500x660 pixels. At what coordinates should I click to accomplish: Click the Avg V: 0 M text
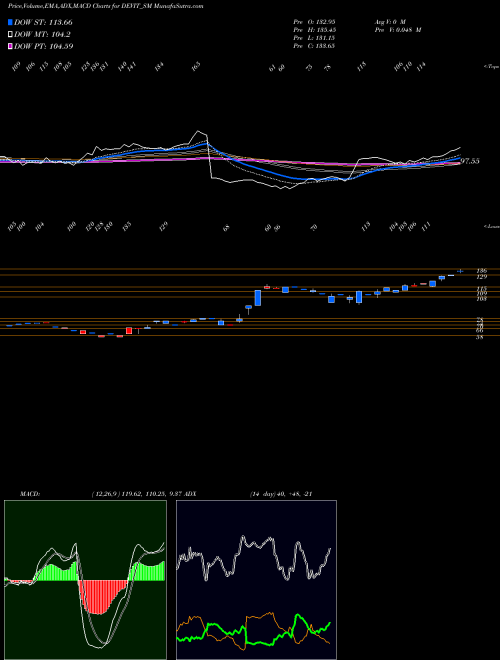coord(389,21)
